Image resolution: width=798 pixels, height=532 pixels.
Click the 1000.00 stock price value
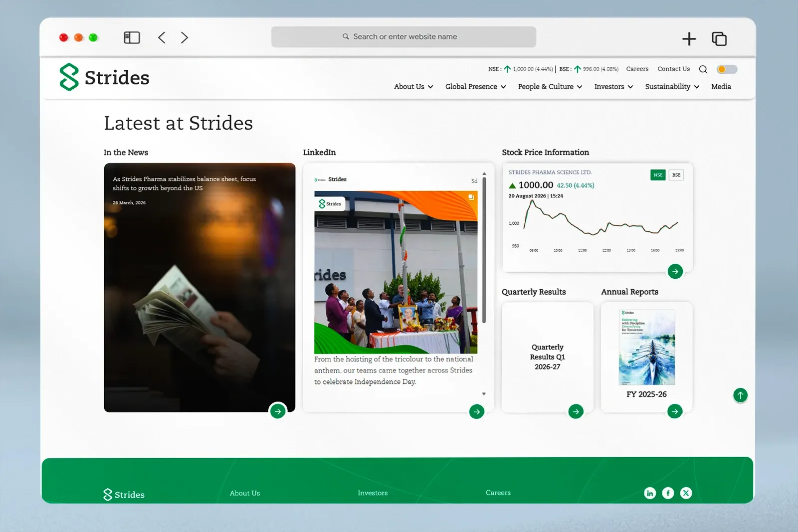pyautogui.click(x=536, y=185)
